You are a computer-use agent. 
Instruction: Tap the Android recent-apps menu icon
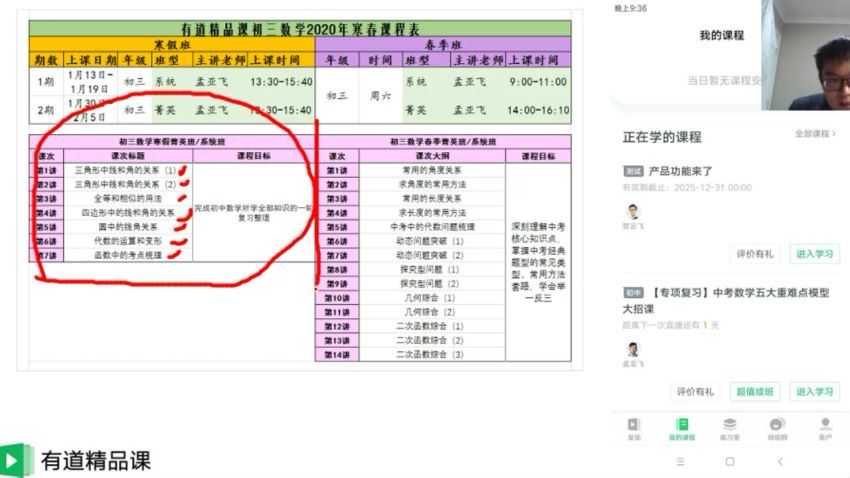[x=680, y=462]
